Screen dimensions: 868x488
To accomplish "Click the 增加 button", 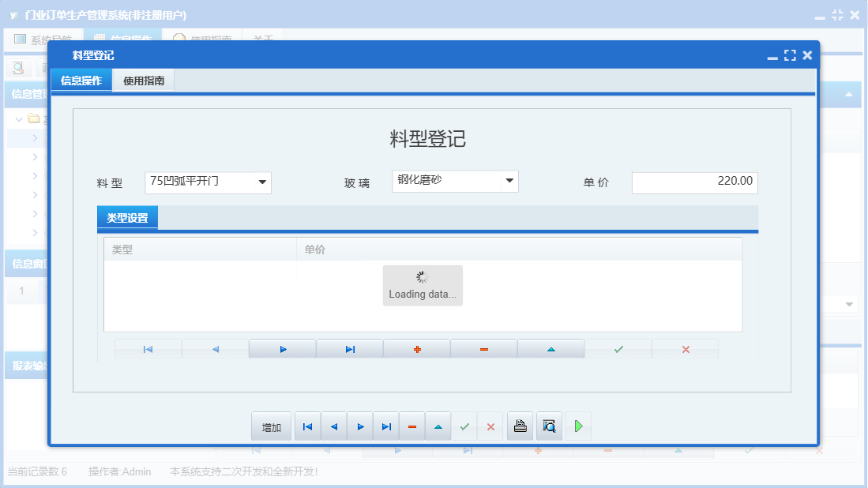I will point(271,426).
